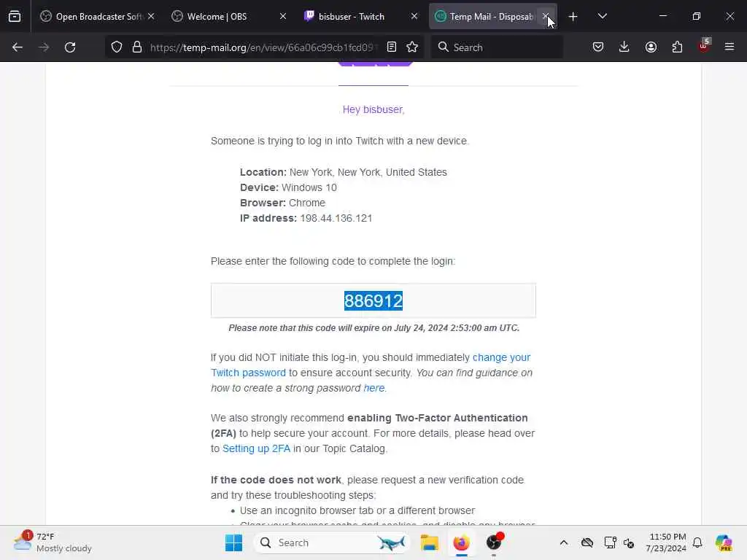Go back one page
747x560 pixels.
[18, 47]
